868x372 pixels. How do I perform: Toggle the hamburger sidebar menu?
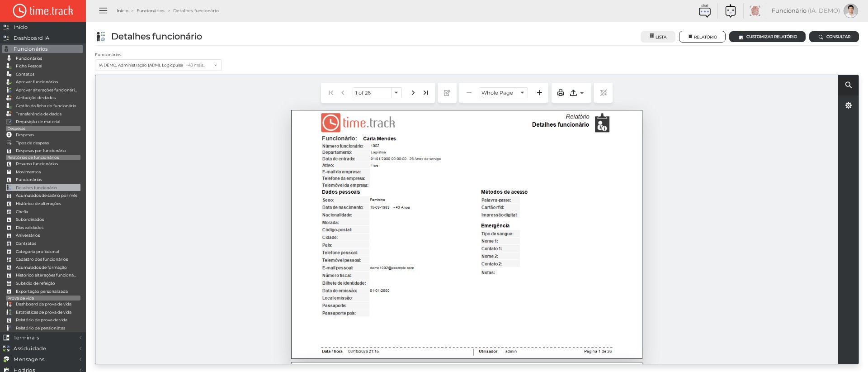[x=103, y=10]
